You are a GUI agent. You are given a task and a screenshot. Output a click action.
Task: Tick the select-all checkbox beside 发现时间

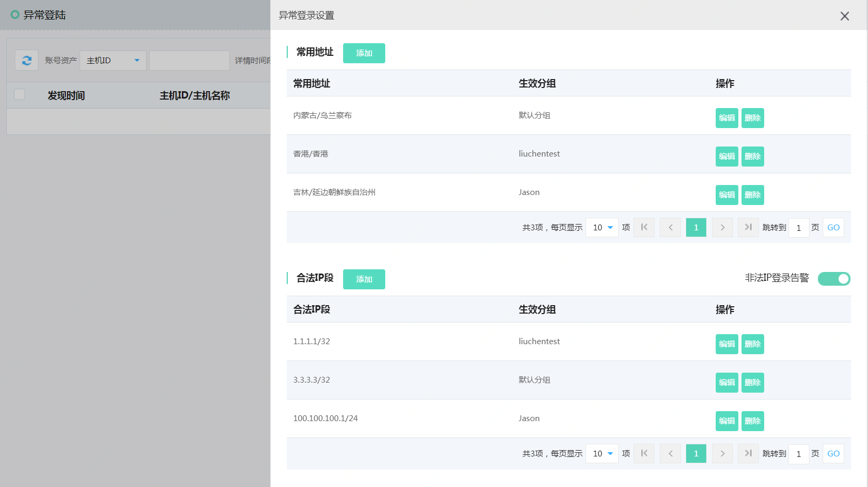(x=19, y=94)
